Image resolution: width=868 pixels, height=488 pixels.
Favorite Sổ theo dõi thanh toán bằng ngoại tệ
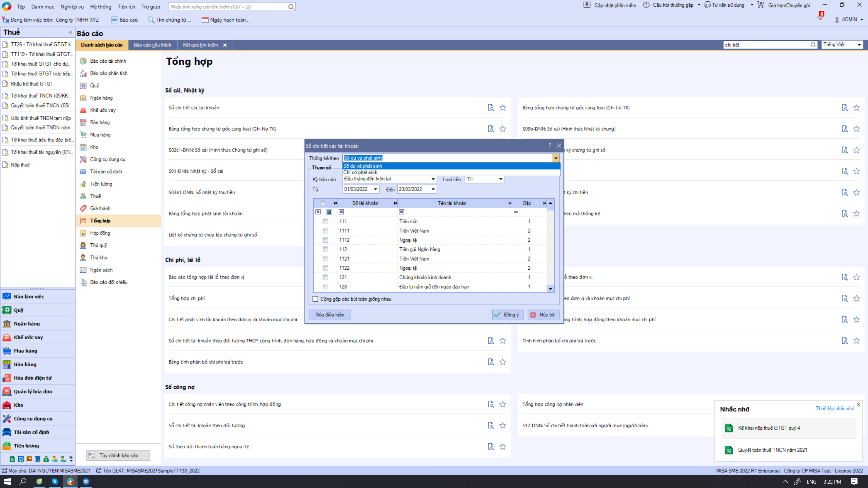pyautogui.click(x=502, y=447)
